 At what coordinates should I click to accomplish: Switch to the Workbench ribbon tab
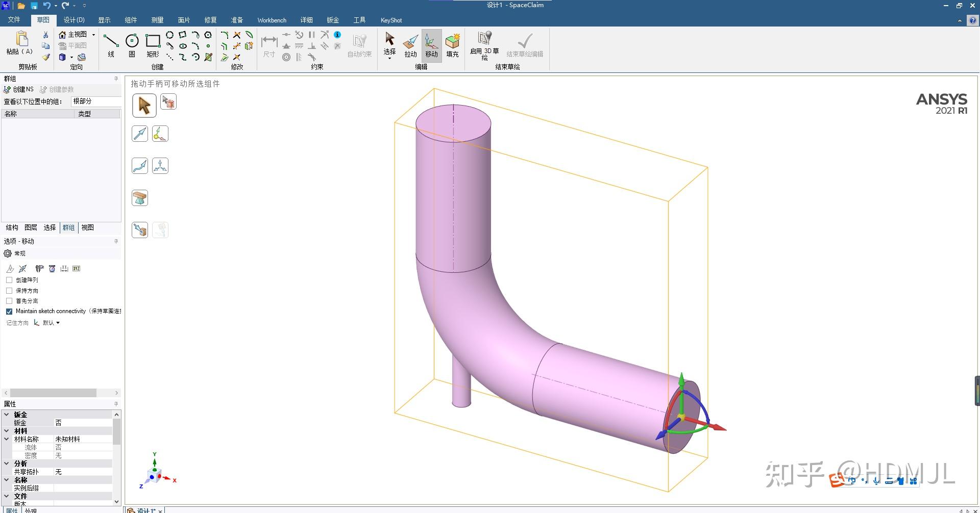coord(272,20)
